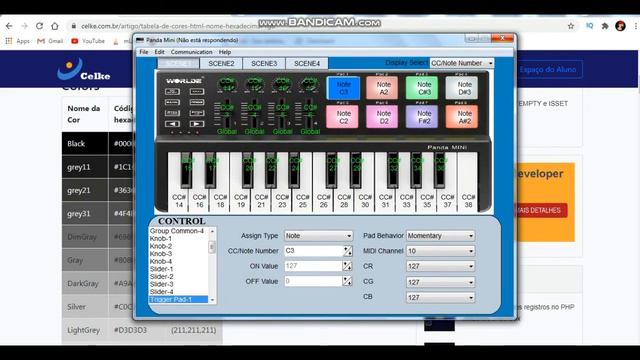The height and width of the screenshot is (360, 640).
Task: Select the Note D2 pad
Action: coord(382,117)
